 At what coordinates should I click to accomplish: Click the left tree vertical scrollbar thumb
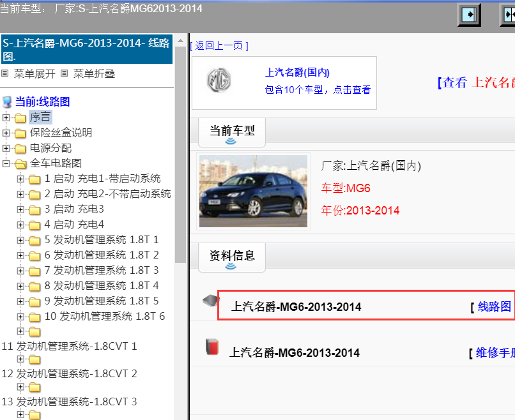point(180,154)
